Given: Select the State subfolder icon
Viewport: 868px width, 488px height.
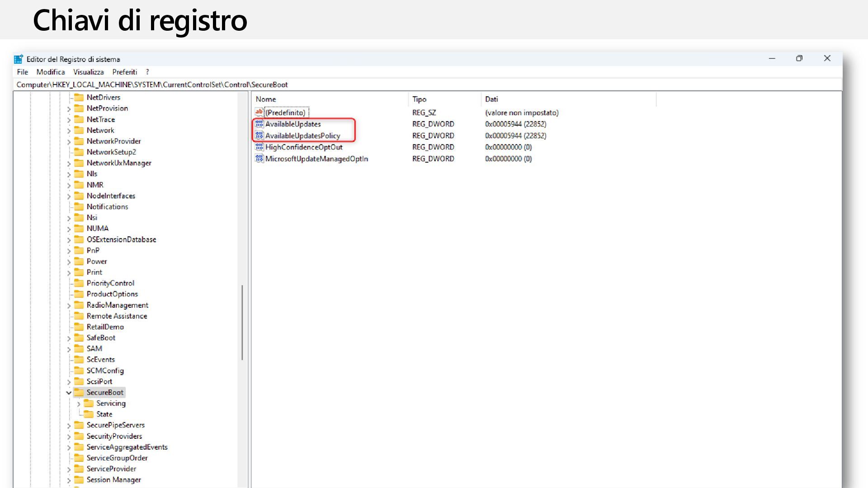Looking at the screenshot, I should click(89, 414).
